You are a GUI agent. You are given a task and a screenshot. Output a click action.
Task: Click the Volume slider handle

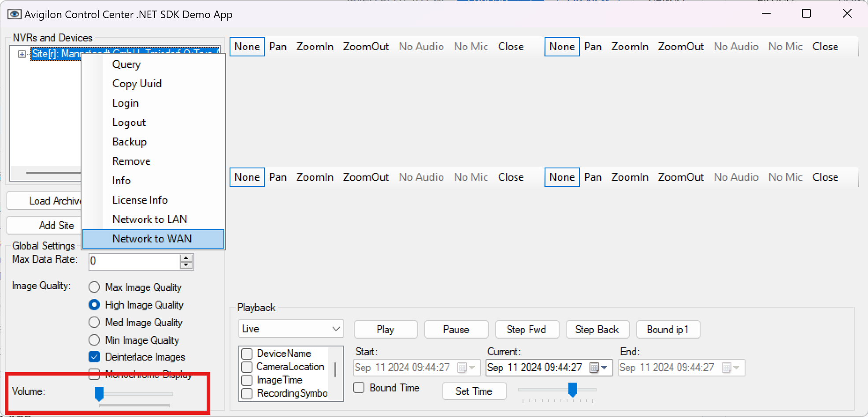[99, 394]
